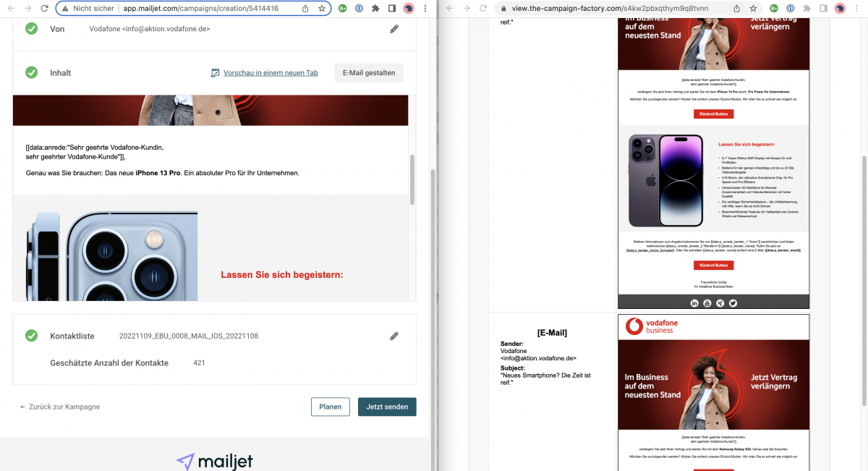Click 'Zurück zur Kampagne' link
Screen dimensions: 868x471
(60, 407)
